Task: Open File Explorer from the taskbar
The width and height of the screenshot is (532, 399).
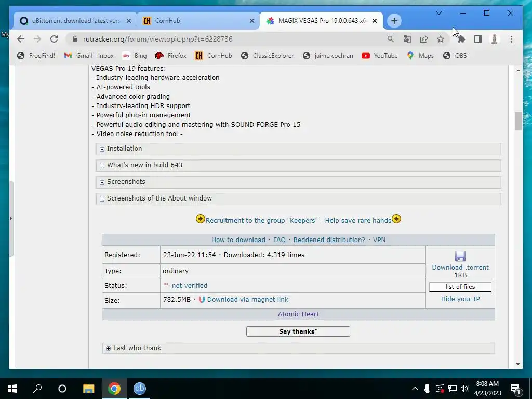Action: tap(88, 389)
